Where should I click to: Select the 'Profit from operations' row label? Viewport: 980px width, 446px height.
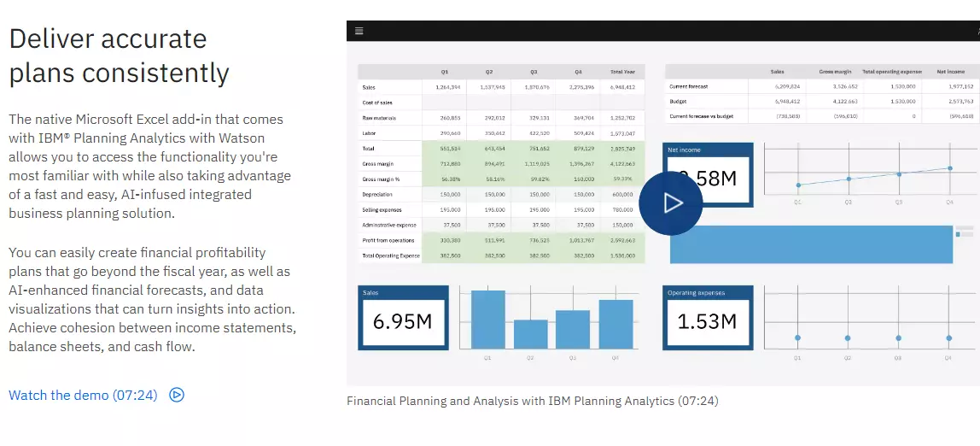[x=388, y=240]
